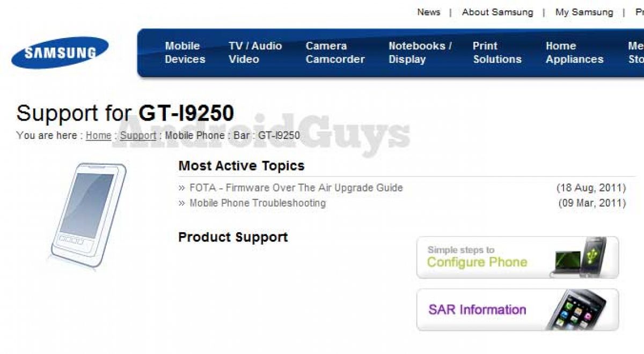This screenshot has width=644, height=354.
Task: Open the Mobile Devices menu
Action: [x=185, y=53]
